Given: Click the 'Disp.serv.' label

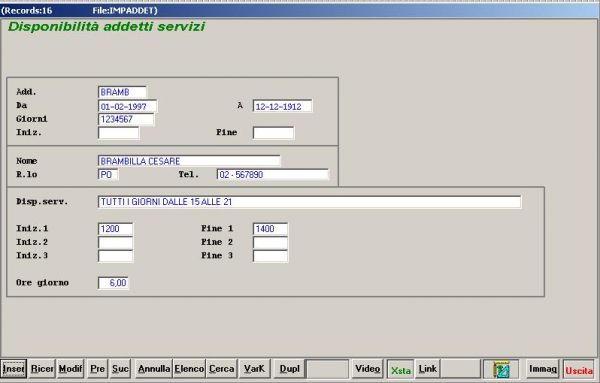Looking at the screenshot, I should point(42,202).
